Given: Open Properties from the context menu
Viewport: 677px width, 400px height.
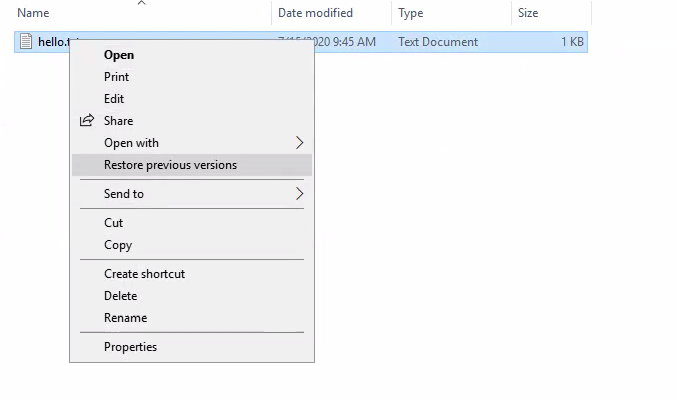Looking at the screenshot, I should (x=192, y=347).
